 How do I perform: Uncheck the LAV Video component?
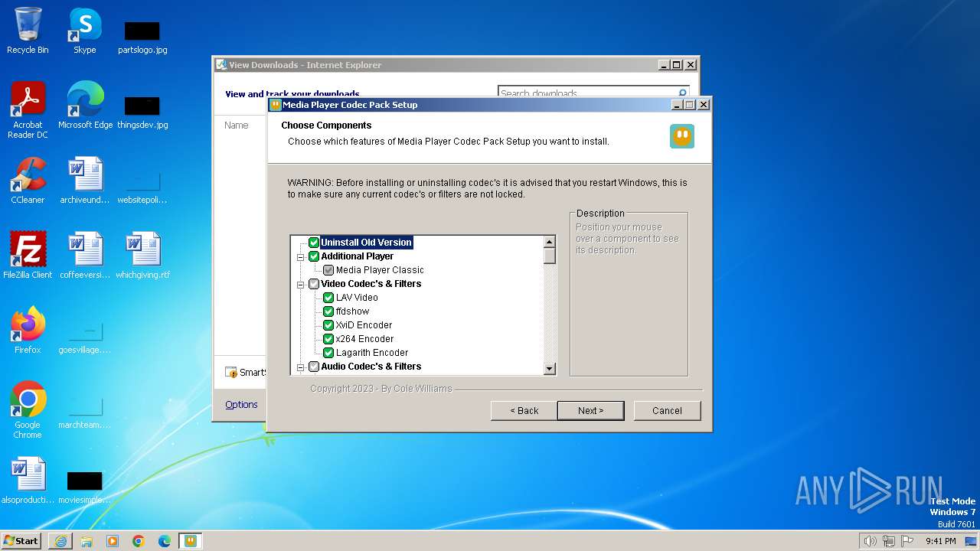pyautogui.click(x=328, y=298)
